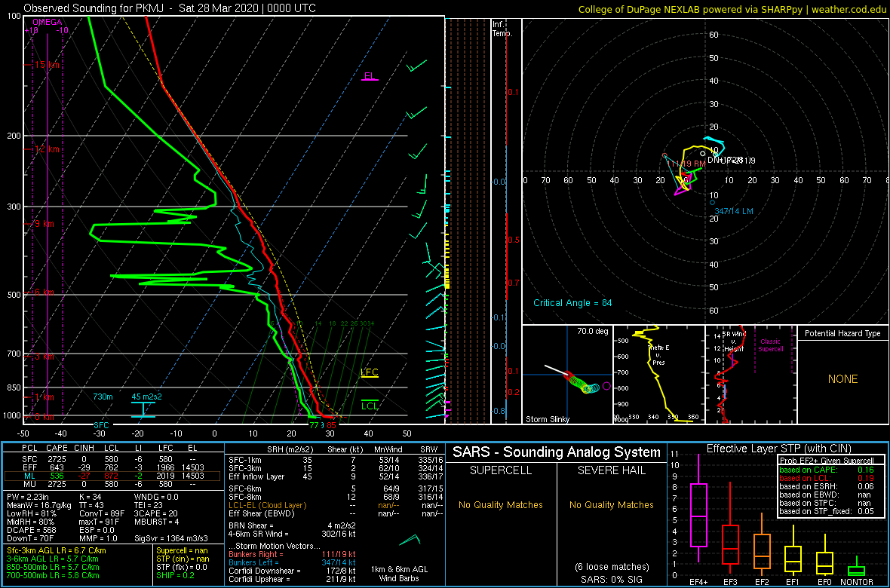Select the "347/14 LM" storm motion label

click(x=733, y=211)
